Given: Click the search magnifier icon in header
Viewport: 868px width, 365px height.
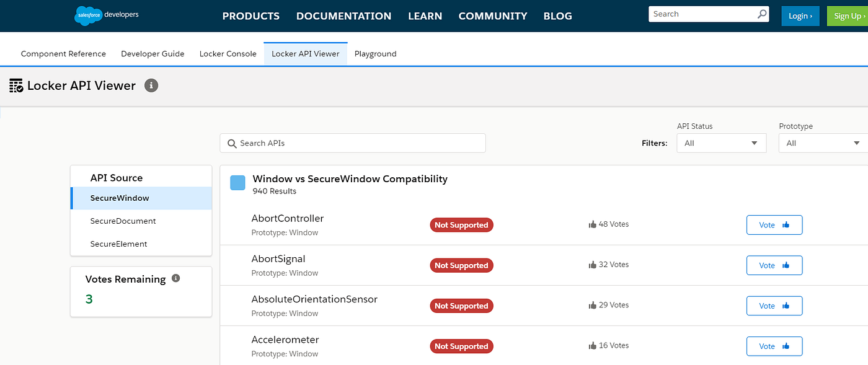Looking at the screenshot, I should (x=762, y=14).
